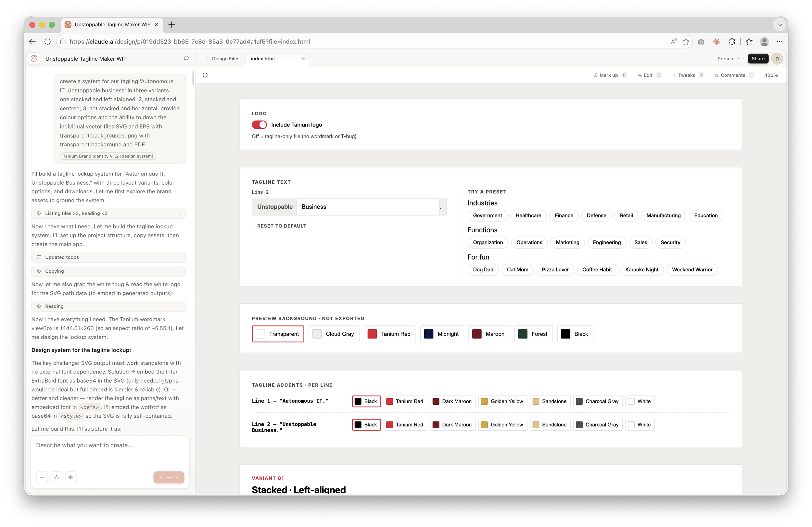Toggle the Include Tanium logo switch
This screenshot has height=527, width=812.
pos(259,125)
